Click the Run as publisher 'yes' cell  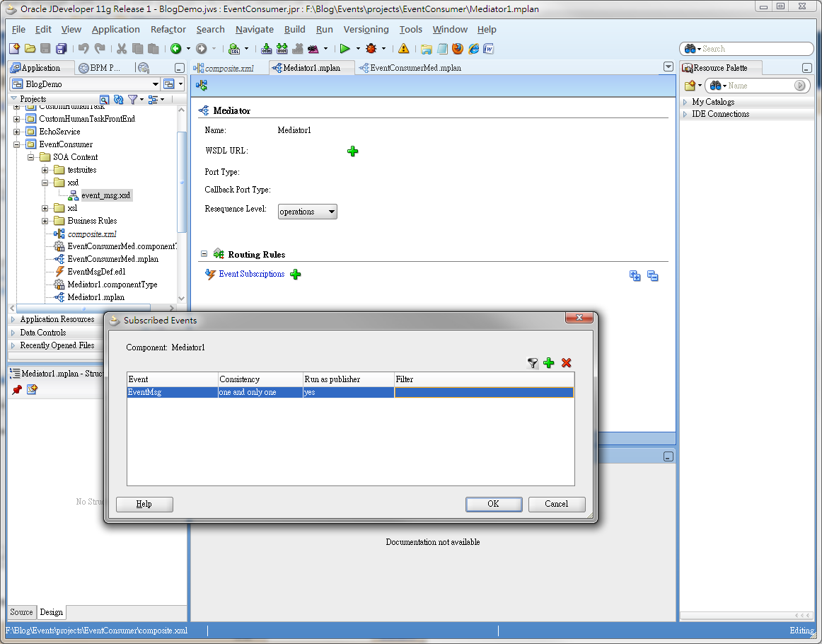(x=349, y=392)
